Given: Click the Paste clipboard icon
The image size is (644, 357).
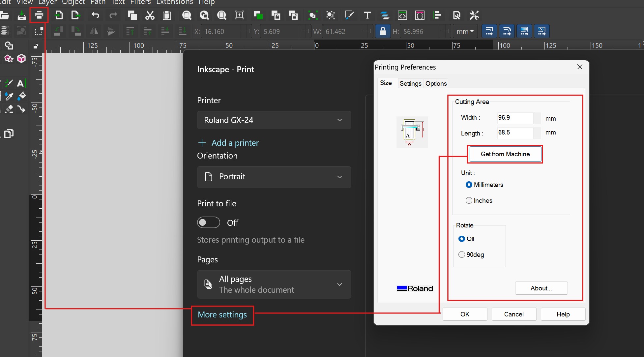Looking at the screenshot, I should coord(167,15).
